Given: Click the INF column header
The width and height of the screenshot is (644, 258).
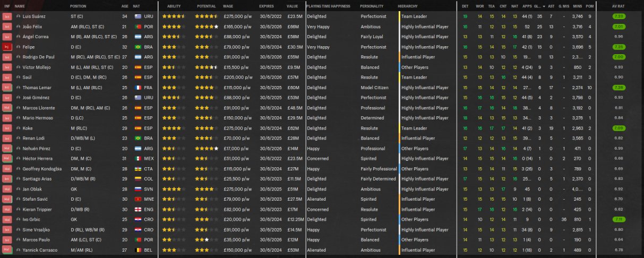Looking at the screenshot, I should pos(7,6).
